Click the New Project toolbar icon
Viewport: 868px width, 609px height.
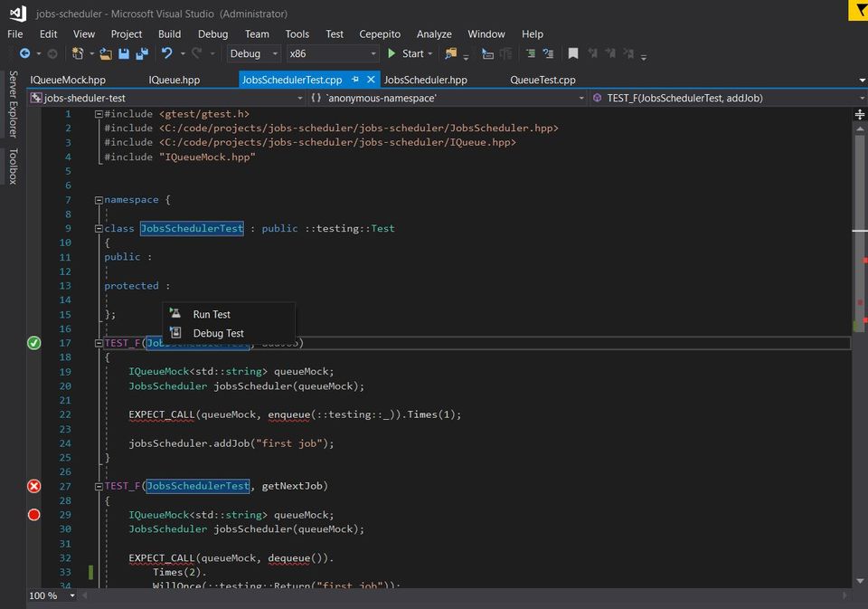pyautogui.click(x=78, y=53)
